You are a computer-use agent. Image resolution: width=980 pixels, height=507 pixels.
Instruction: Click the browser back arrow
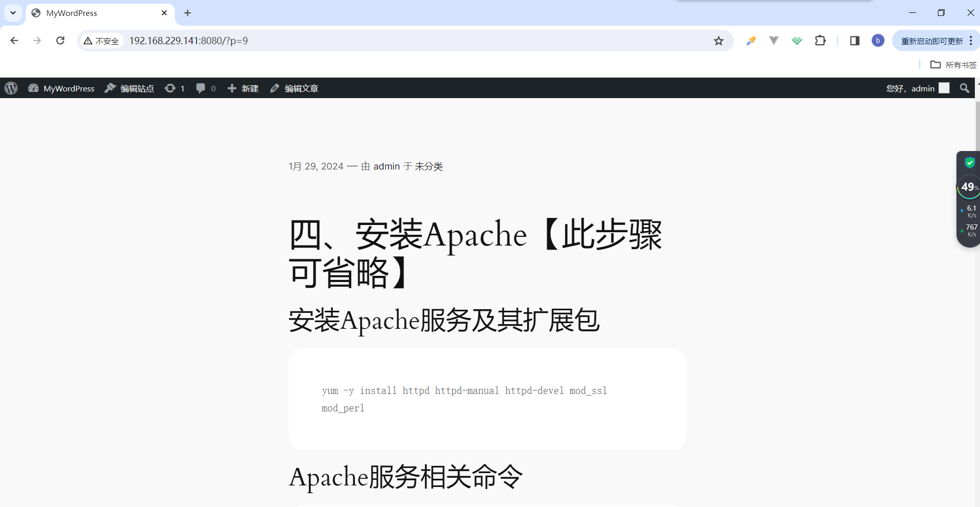click(x=14, y=41)
